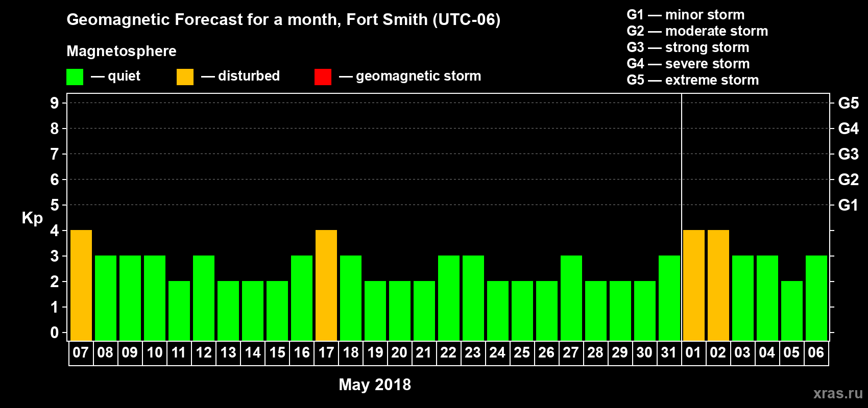
Task: Click the date label 20
Action: pos(399,353)
